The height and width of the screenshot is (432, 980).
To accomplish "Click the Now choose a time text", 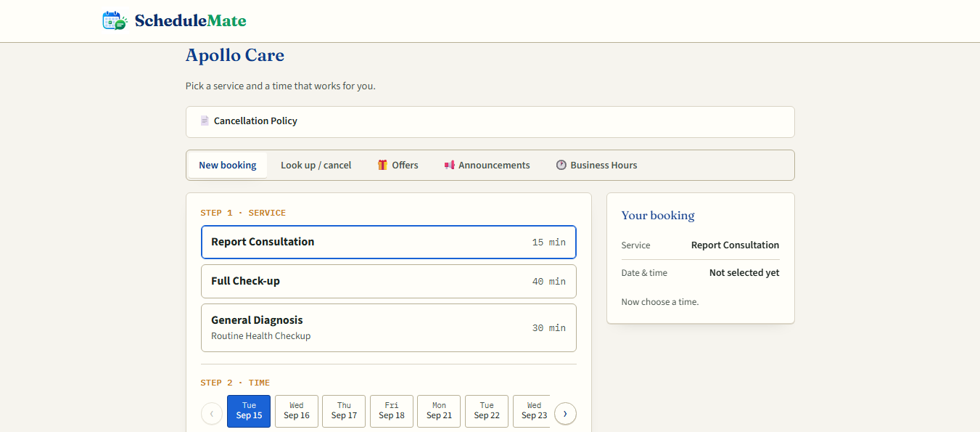I will (x=660, y=301).
